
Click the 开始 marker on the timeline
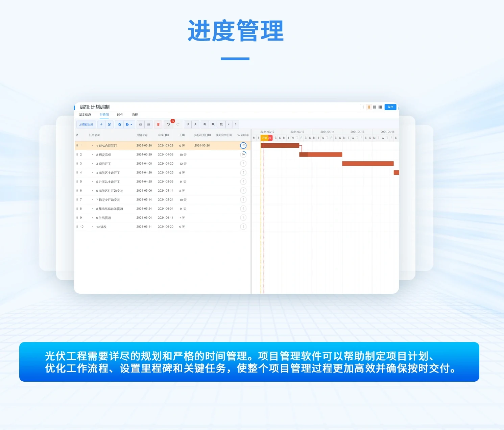pyautogui.click(x=264, y=138)
